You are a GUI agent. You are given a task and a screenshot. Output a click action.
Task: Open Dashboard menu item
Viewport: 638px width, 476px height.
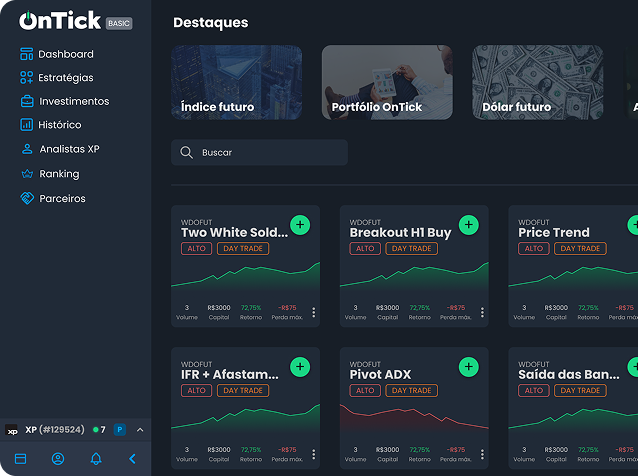(66, 54)
